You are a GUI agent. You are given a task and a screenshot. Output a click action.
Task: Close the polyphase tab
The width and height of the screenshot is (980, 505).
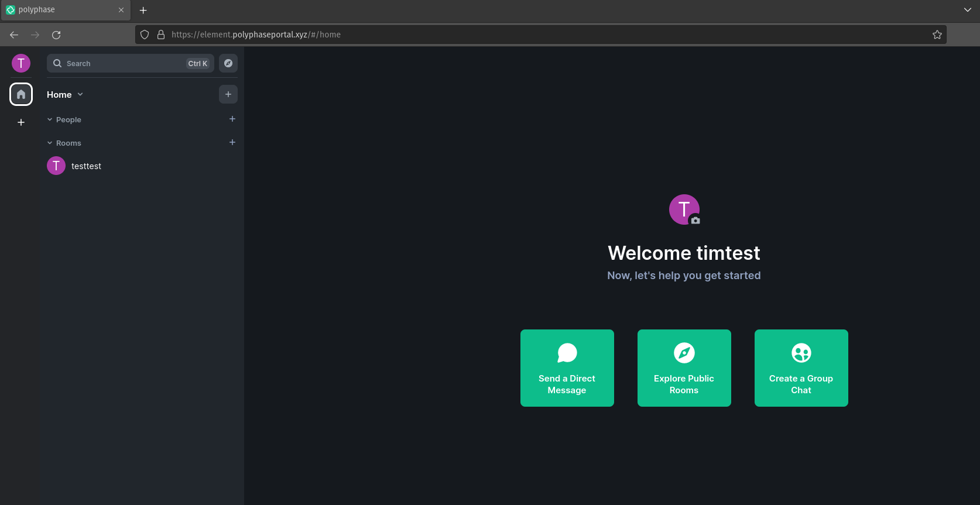coord(121,10)
